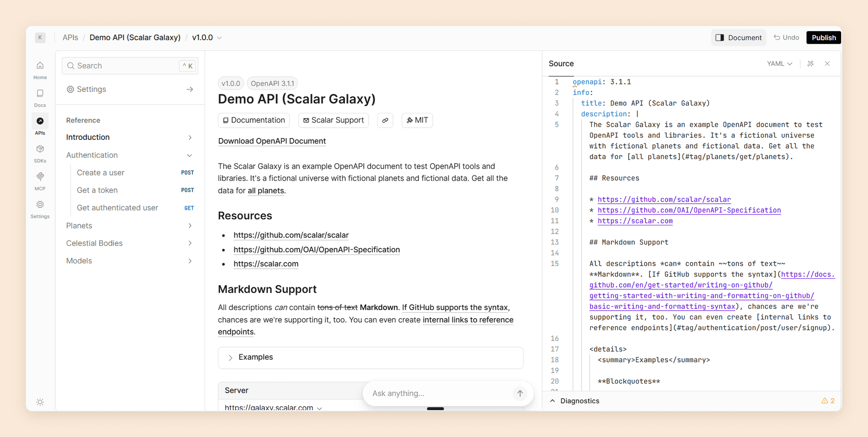This screenshot has height=437, width=868.
Task: Click the Resources heading in preview
Action: tap(245, 216)
